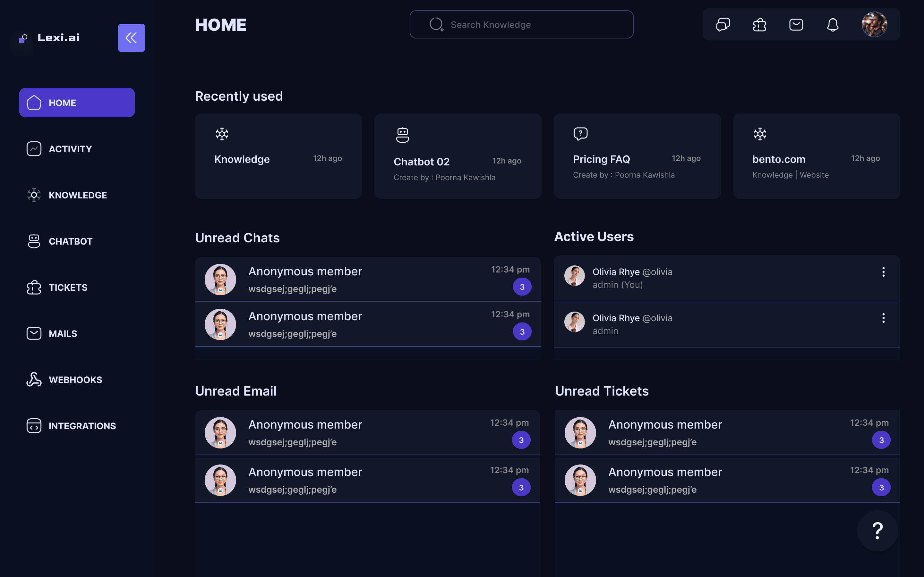Open mail icon in top toolbar
This screenshot has width=924, height=577.
coord(796,25)
